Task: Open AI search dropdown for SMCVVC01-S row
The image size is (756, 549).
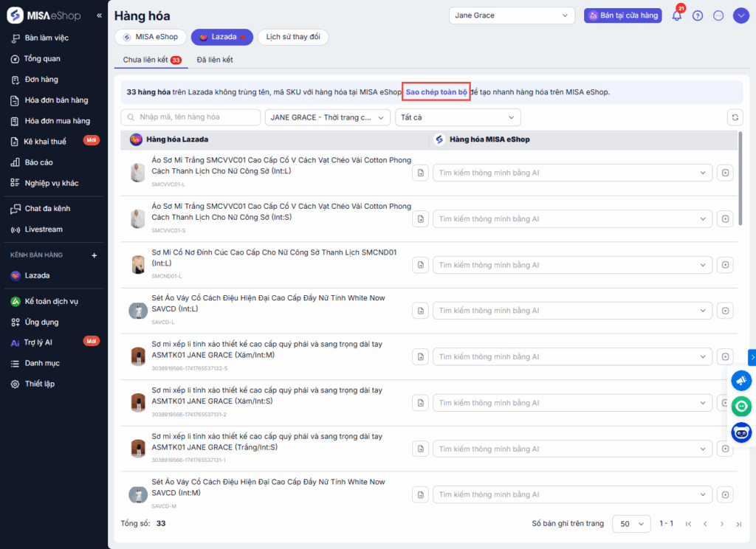Action: coord(572,219)
